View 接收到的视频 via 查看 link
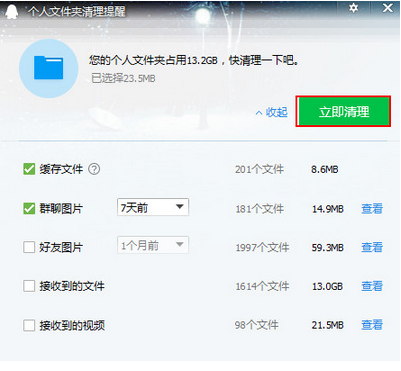This screenshot has height=371, width=401. tap(372, 325)
